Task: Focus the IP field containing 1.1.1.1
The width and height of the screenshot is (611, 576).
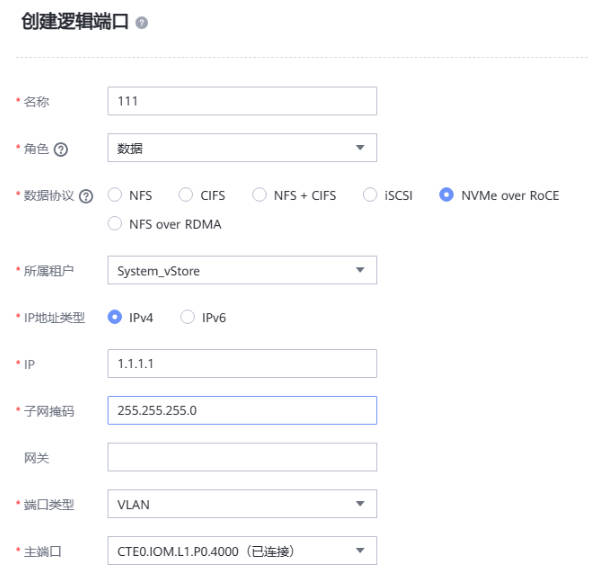Action: (242, 364)
